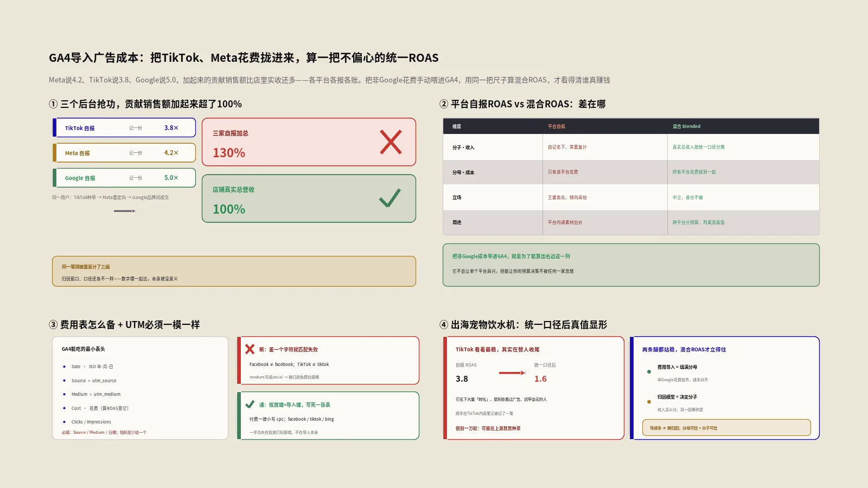This screenshot has height=488, width=868.
Task: Click the Clicks / Impressions list item
Action: 91,422
